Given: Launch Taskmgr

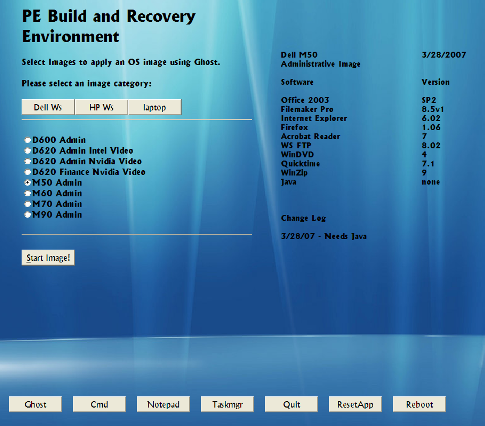Looking at the screenshot, I should (227, 404).
